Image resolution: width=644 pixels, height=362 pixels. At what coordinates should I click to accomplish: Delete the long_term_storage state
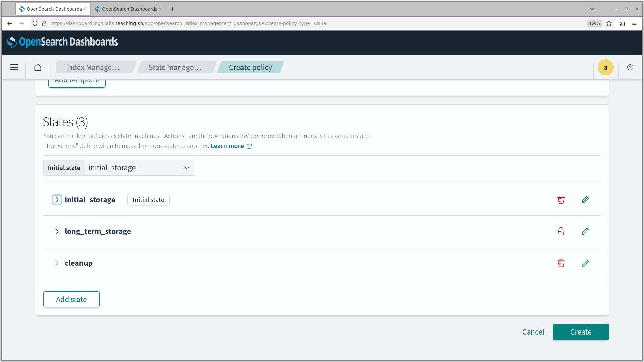pos(561,231)
